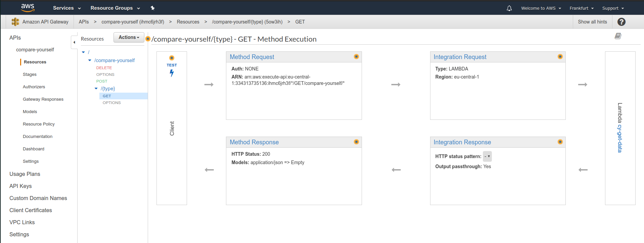This screenshot has width=644, height=243.
Task: Click the APIs breadcrumb link
Action: (x=84, y=22)
